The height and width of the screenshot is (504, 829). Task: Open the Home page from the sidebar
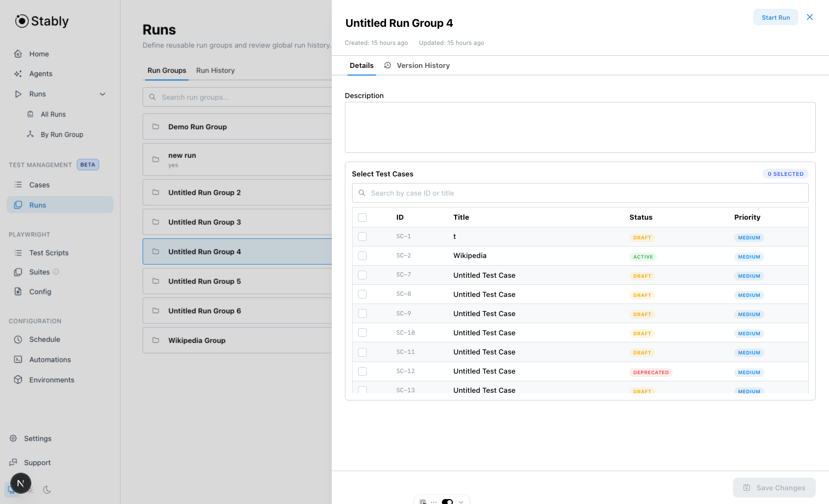[38, 54]
